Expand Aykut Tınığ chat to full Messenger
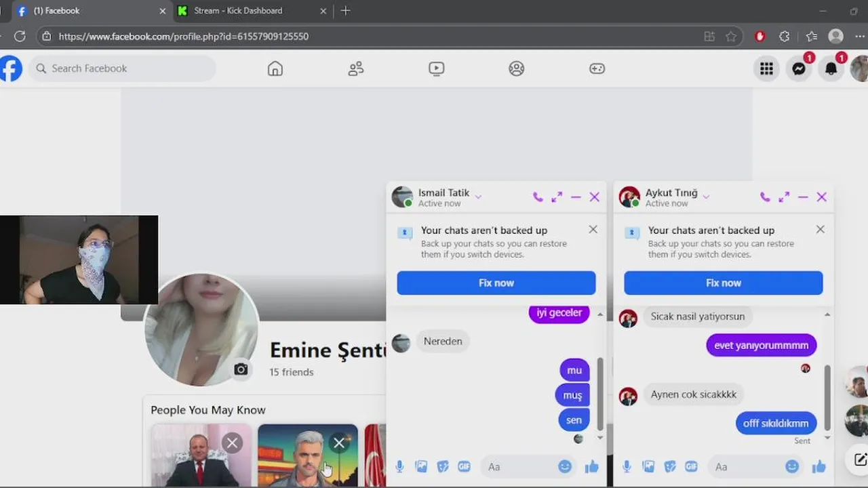 (x=784, y=197)
